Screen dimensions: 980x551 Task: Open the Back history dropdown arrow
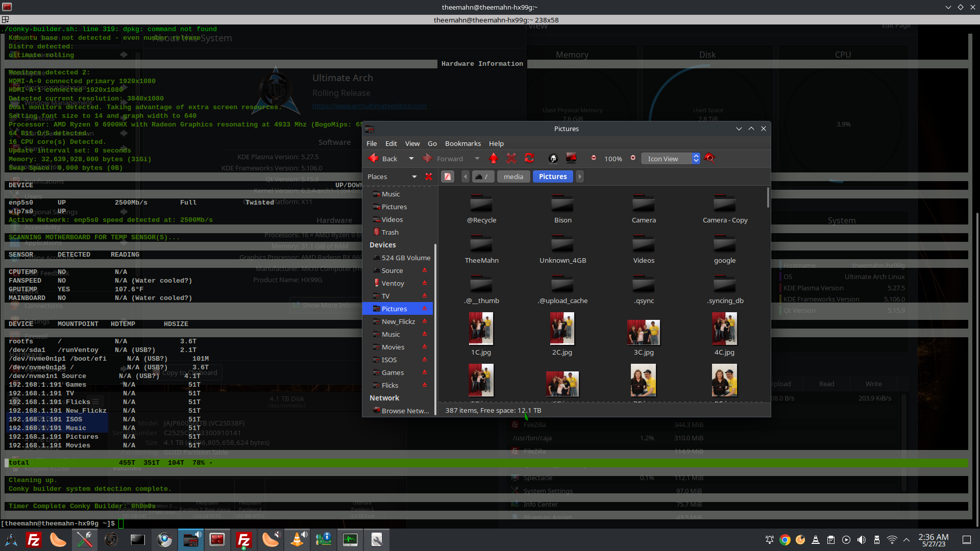tap(411, 159)
